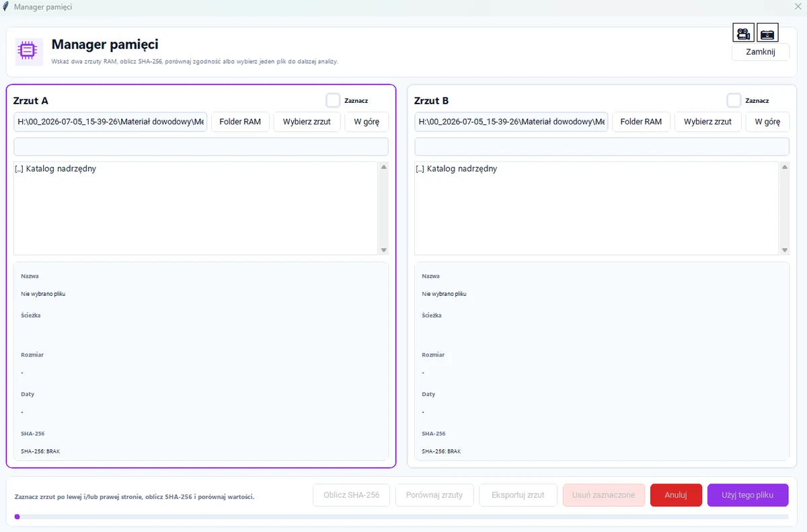Click W górę button in Zrzut B
This screenshot has height=532, width=807.
point(767,122)
